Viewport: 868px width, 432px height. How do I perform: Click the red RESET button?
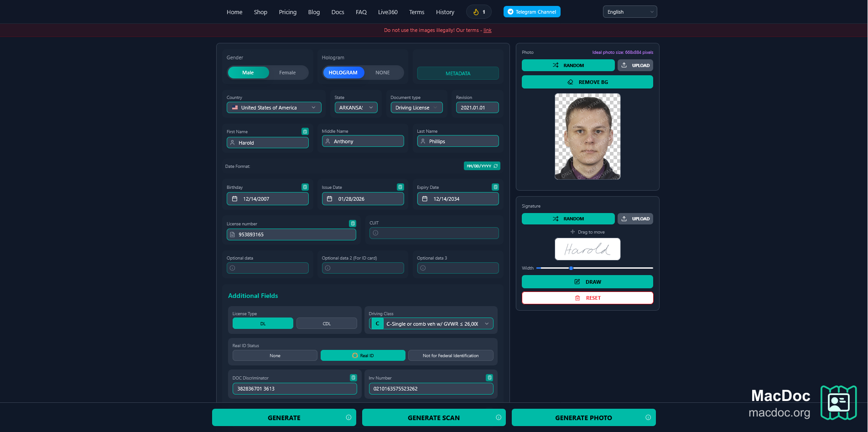[587, 298]
